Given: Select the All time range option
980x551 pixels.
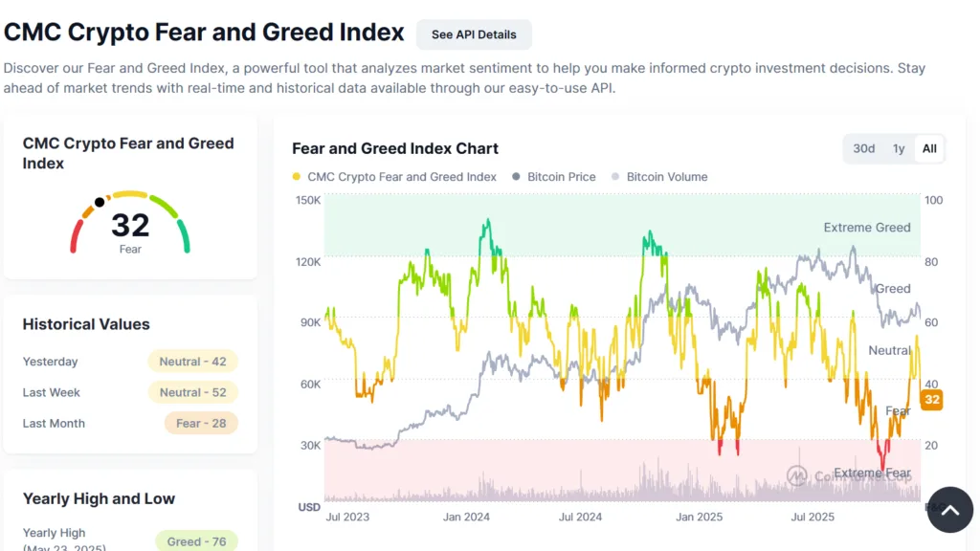Looking at the screenshot, I should point(927,148).
